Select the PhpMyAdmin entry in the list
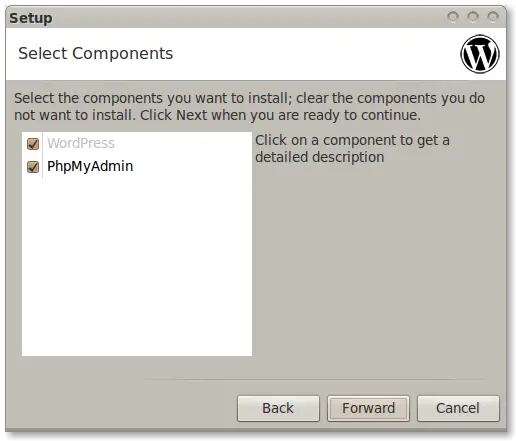The height and width of the screenshot is (441, 516). pos(90,166)
